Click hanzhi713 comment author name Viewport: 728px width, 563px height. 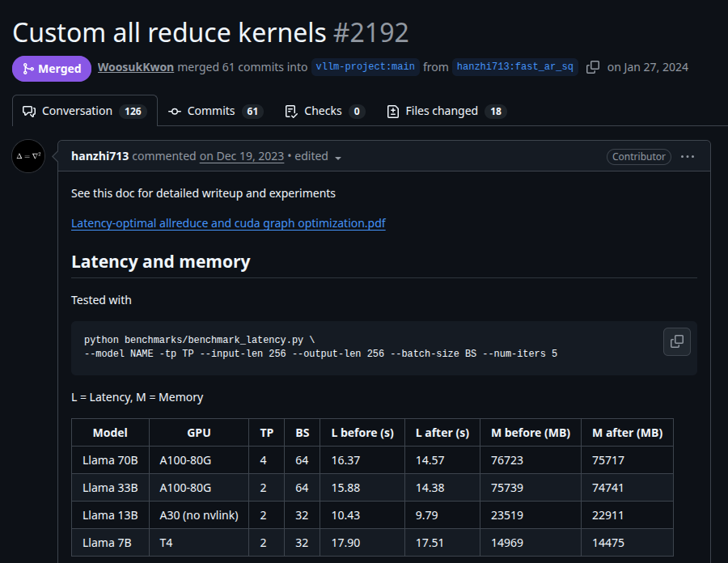click(x=99, y=156)
